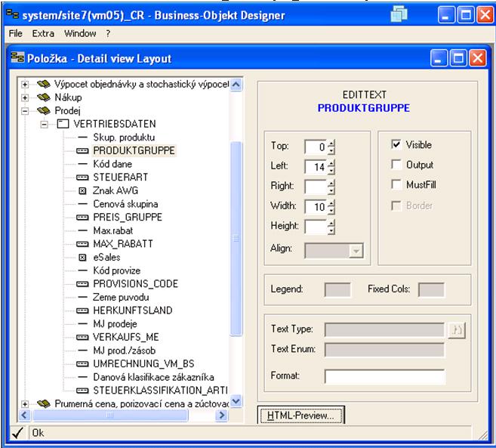Viewport: 496px width, 448px height.
Task: Click the checkbox icon beside eSales
Action: tap(82, 257)
